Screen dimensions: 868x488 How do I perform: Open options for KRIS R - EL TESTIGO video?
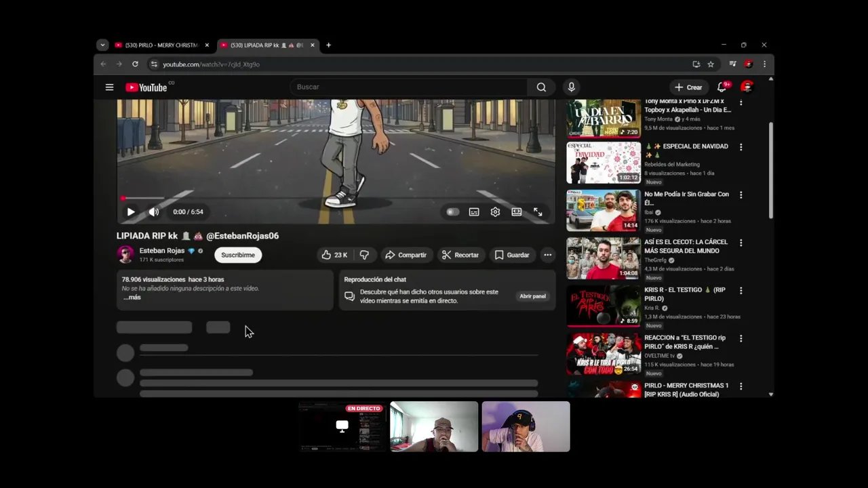click(x=741, y=290)
